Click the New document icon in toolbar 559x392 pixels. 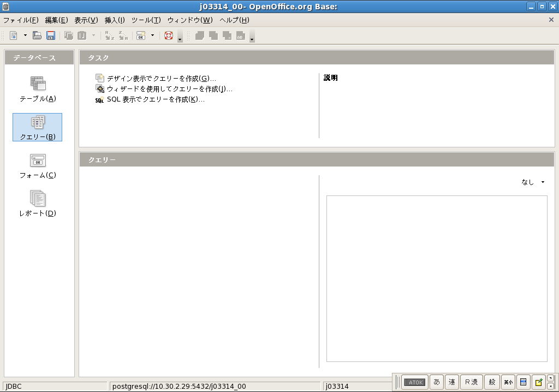[14, 35]
